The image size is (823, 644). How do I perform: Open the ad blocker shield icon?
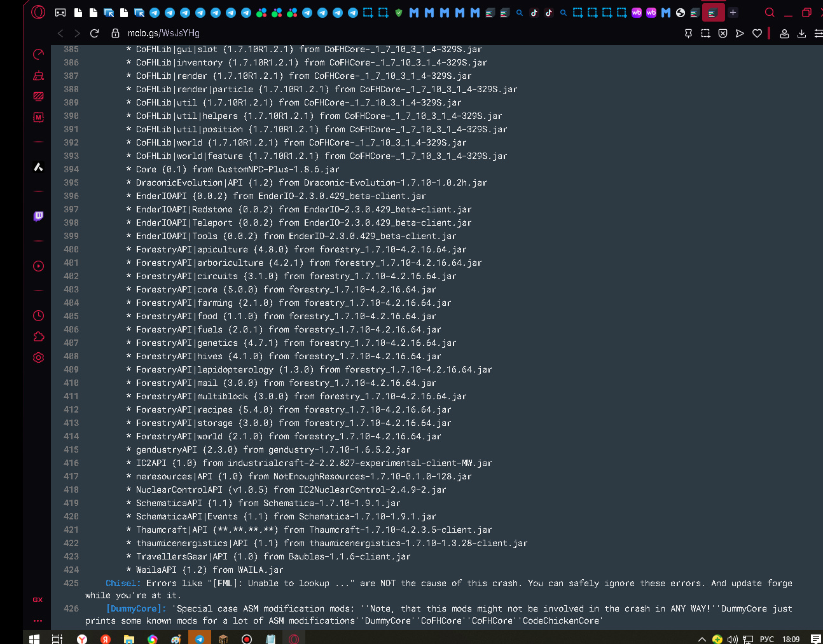pos(723,33)
